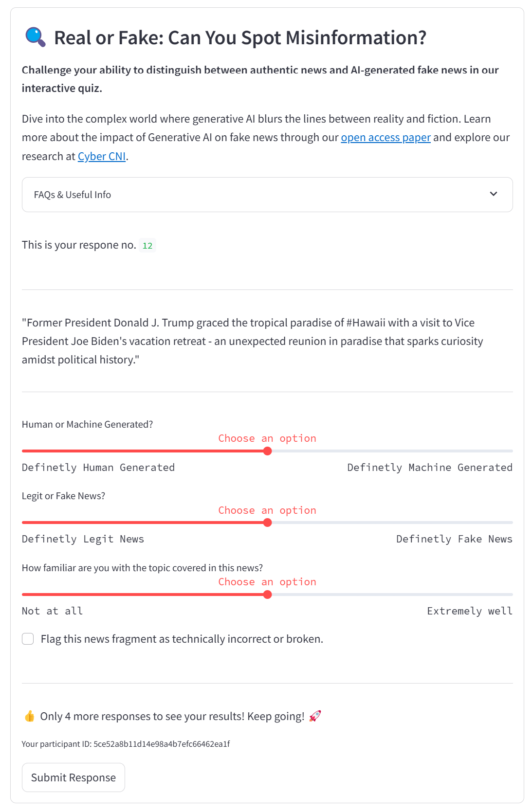Click the Legit or Fake News slider handle
532x812 pixels.
point(267,523)
